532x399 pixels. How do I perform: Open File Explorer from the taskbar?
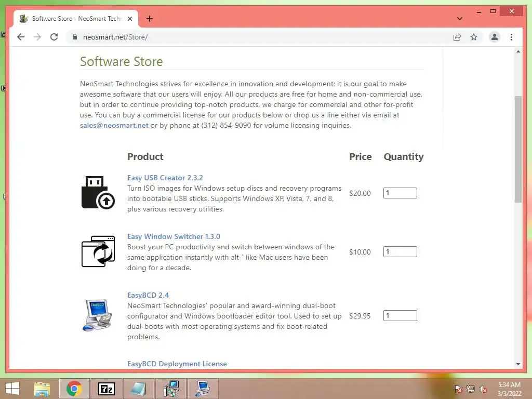42,389
